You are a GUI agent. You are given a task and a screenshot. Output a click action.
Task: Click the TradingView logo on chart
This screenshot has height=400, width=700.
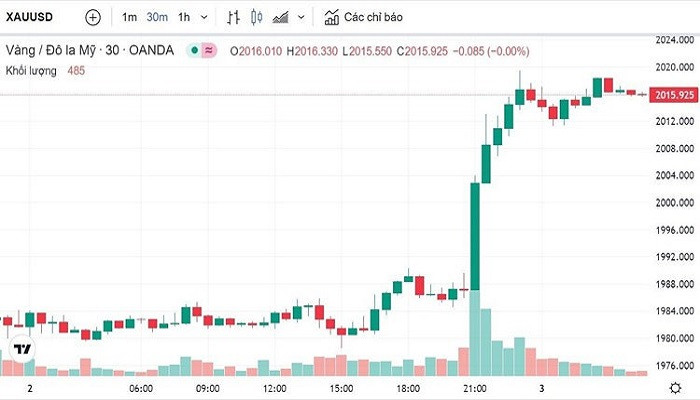(x=20, y=350)
